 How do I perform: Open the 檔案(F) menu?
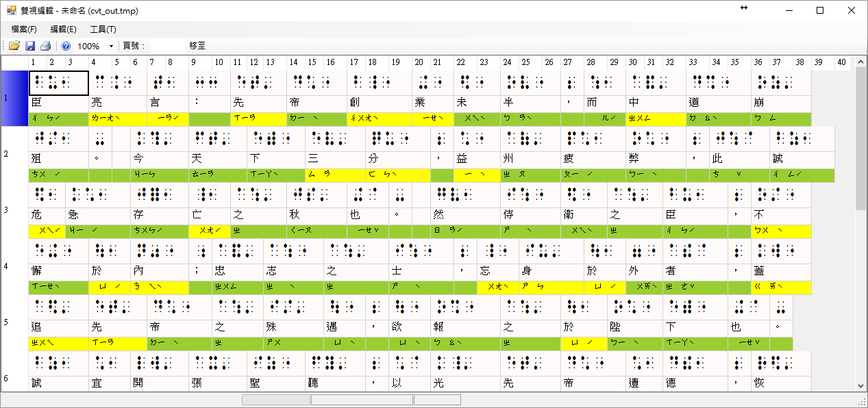click(24, 29)
